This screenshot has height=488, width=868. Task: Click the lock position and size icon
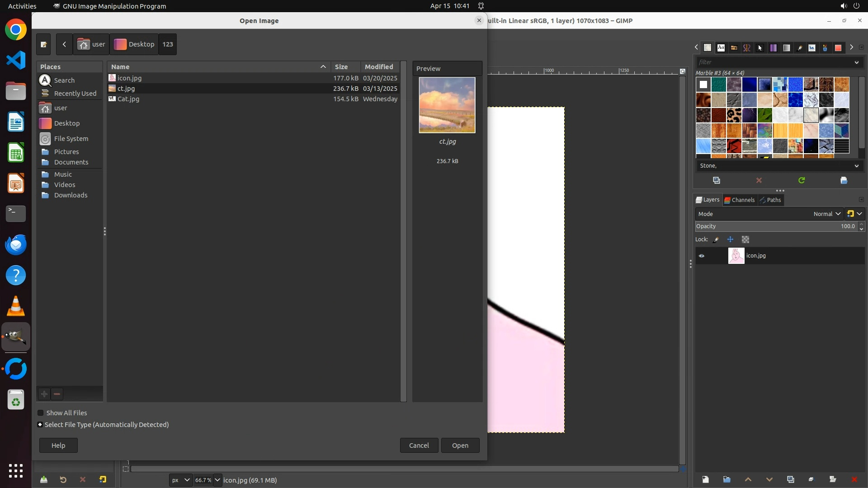click(730, 239)
